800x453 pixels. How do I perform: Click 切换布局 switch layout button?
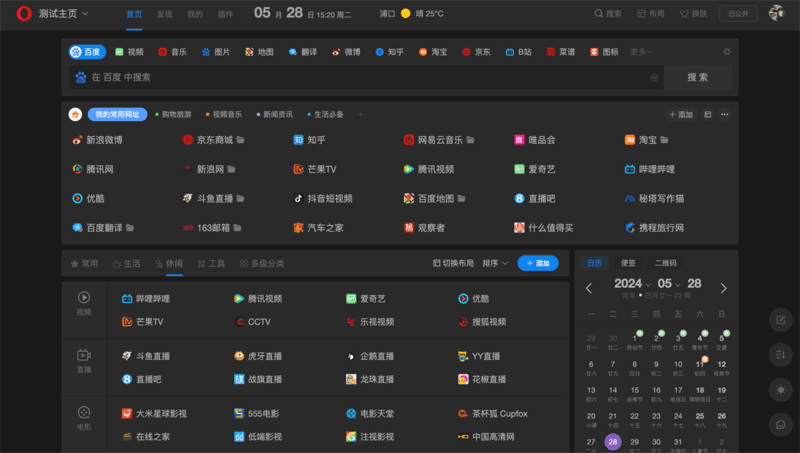coord(453,263)
